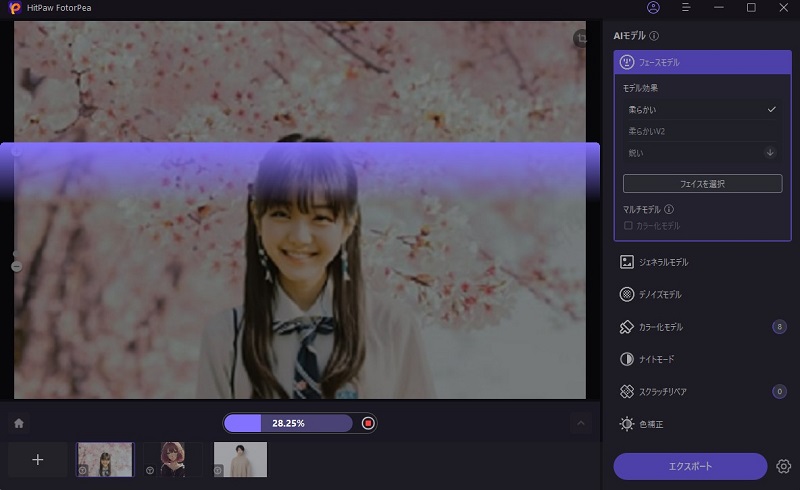Click the zoom out minus icon on the preview

click(16, 266)
